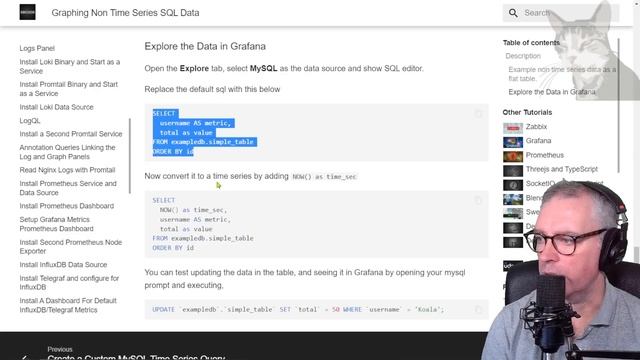
Task: Click the Explore the Data in Grafana heading
Action: (x=205, y=46)
